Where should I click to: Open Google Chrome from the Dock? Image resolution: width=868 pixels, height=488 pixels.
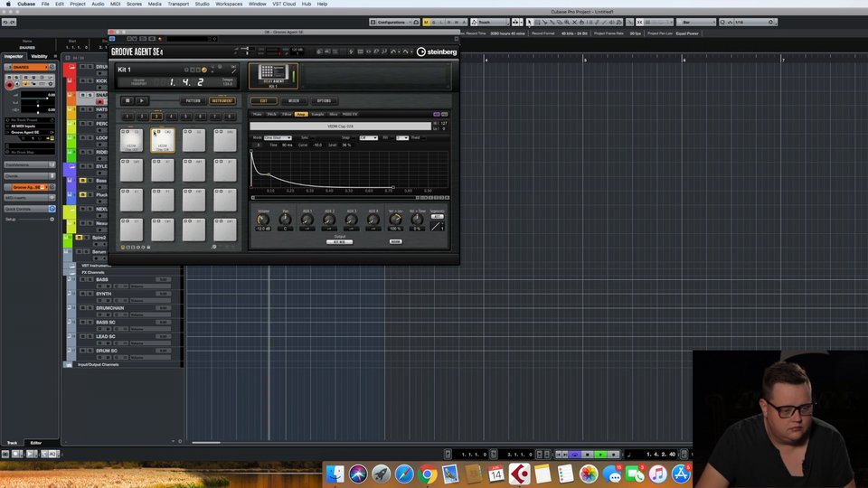point(427,474)
